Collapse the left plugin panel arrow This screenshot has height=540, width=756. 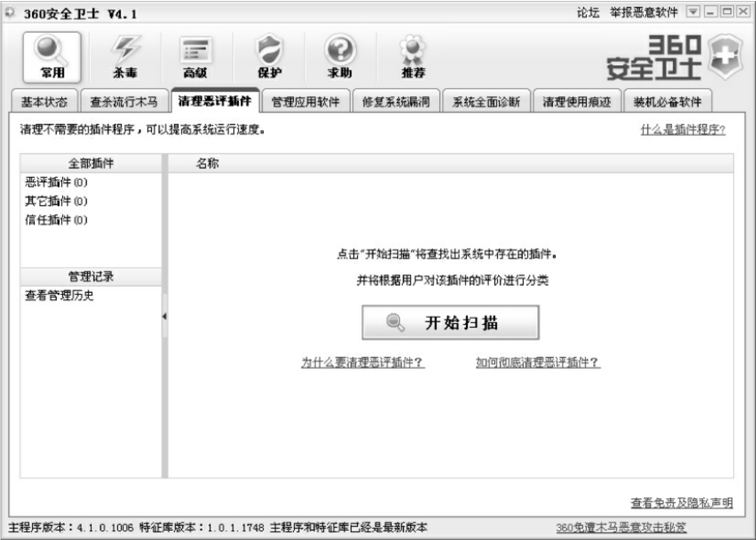point(164,316)
